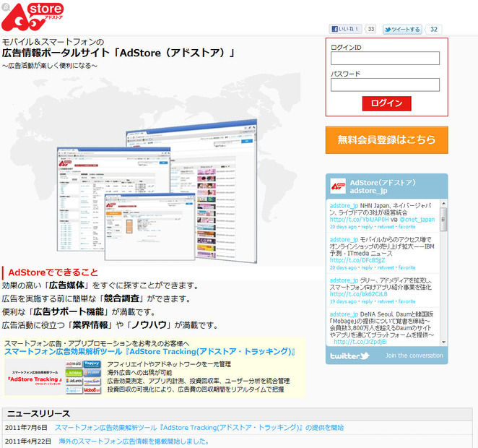Click reply on the NHN Japan tweet
The image size is (478, 448).
[x=367, y=227]
